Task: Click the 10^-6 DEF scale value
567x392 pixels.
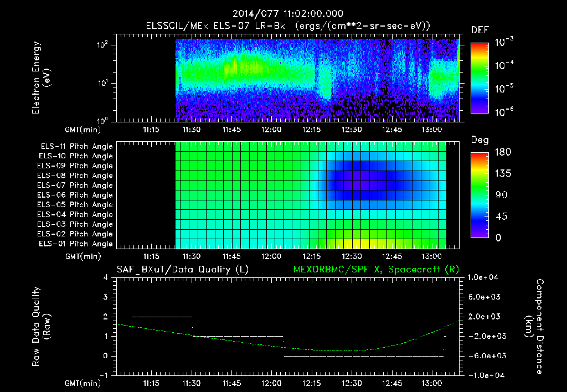Action: coord(504,112)
